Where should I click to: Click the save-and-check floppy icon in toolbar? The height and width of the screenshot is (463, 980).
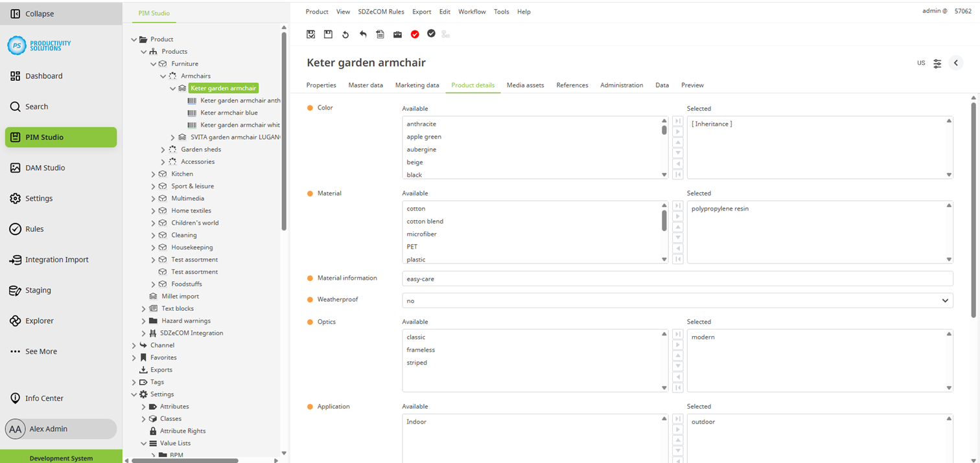(x=311, y=34)
